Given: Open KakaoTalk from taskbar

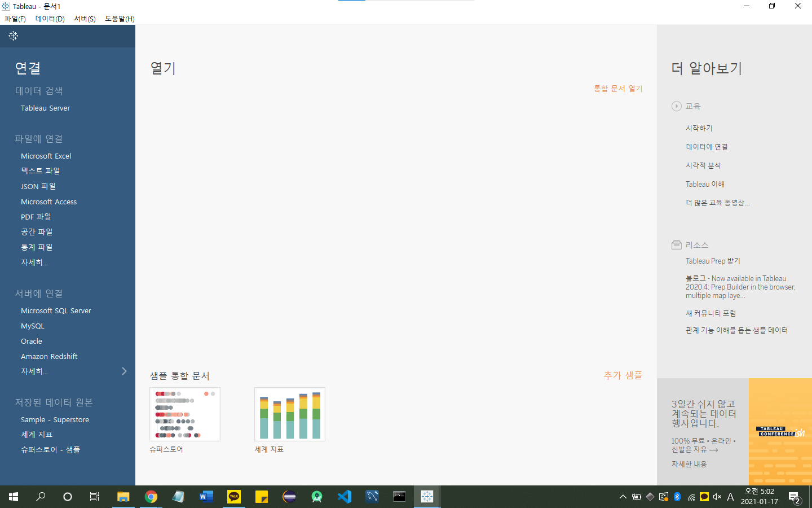Looking at the screenshot, I should pos(233,497).
